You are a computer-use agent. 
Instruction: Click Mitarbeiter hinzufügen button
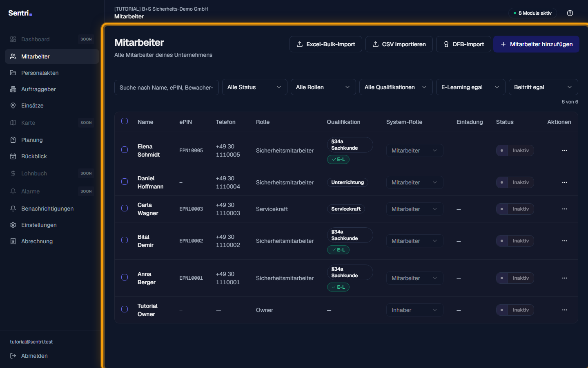pyautogui.click(x=536, y=44)
